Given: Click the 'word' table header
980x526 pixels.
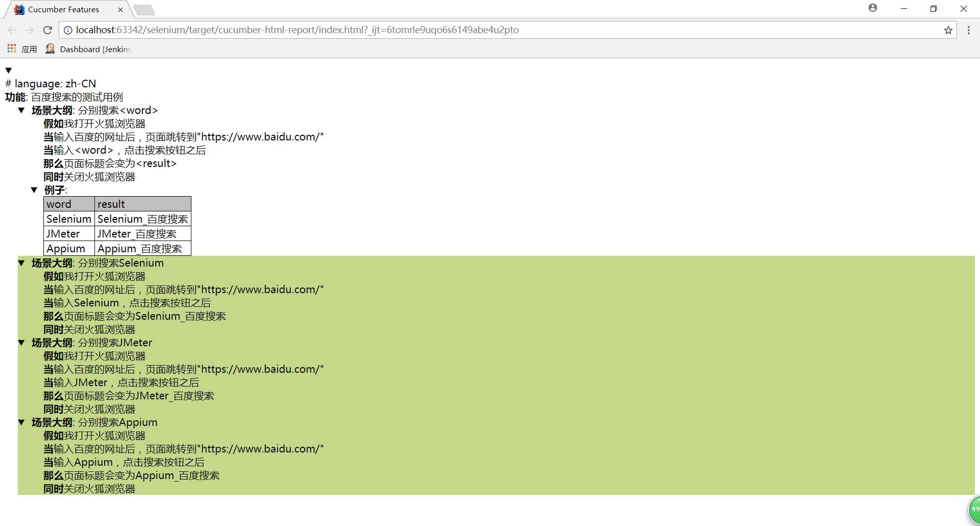Looking at the screenshot, I should (x=69, y=204).
